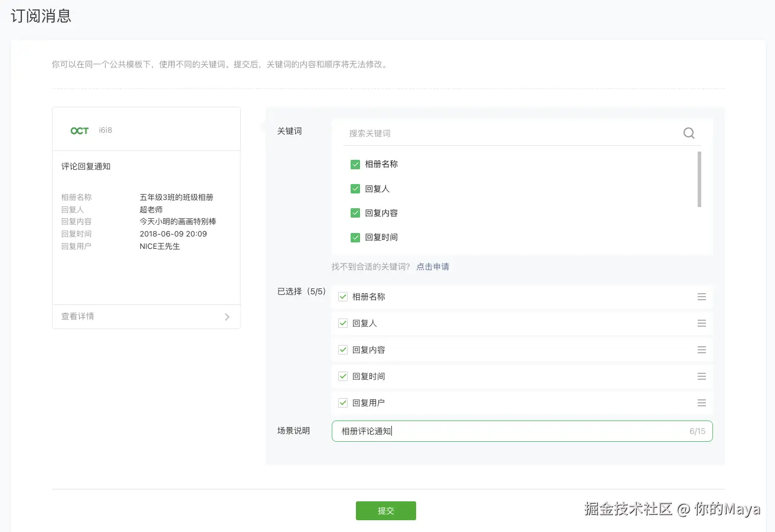Click preview value 五年级3班的班级相册
Screen dimensions: 775x532
tap(176, 198)
